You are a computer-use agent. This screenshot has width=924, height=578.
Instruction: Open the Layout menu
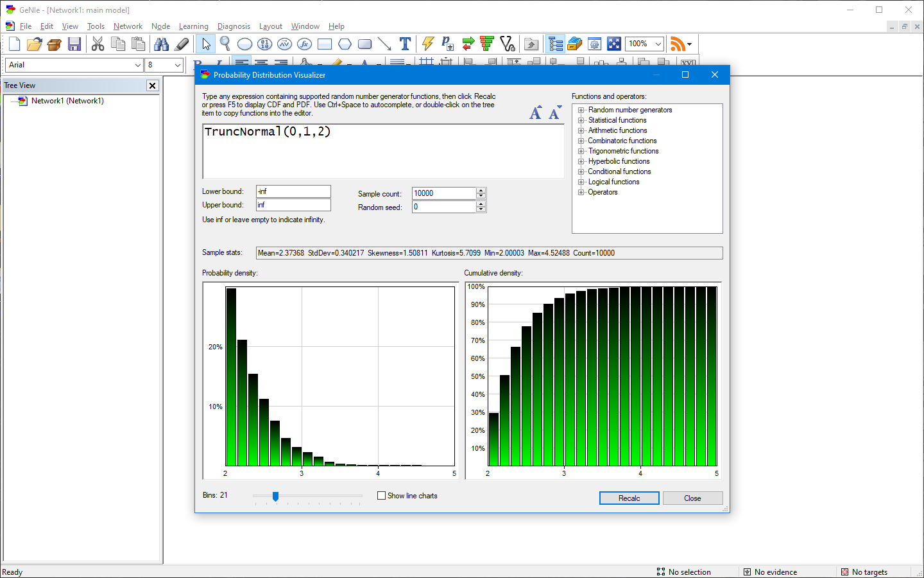[x=270, y=26]
